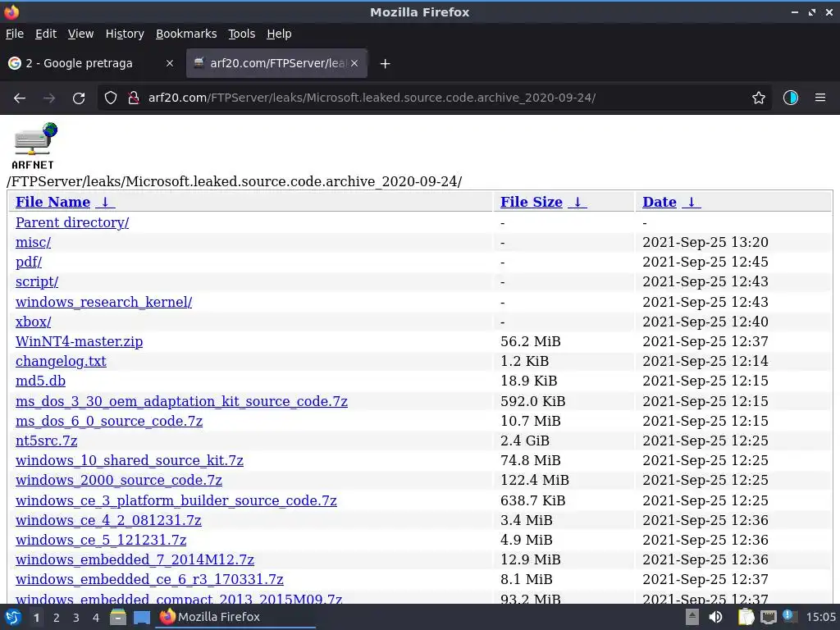The image size is (840, 630).
Task: Open the Firefox account/profile icon
Action: tap(791, 98)
